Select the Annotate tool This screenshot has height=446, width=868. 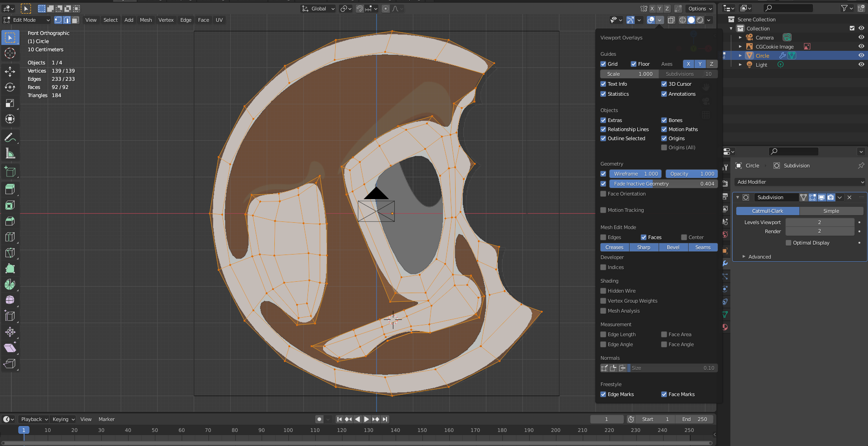(10, 137)
